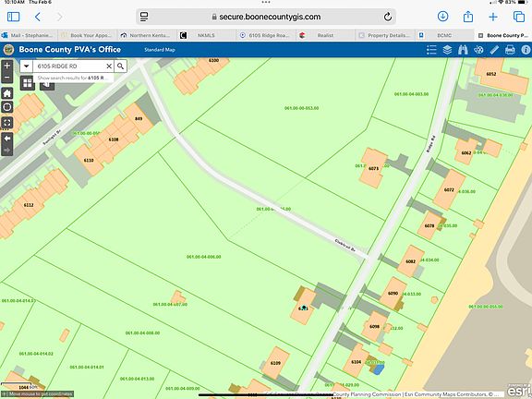532x399 pixels.
Task: Go to the map's default Home extent
Action: [7, 93]
